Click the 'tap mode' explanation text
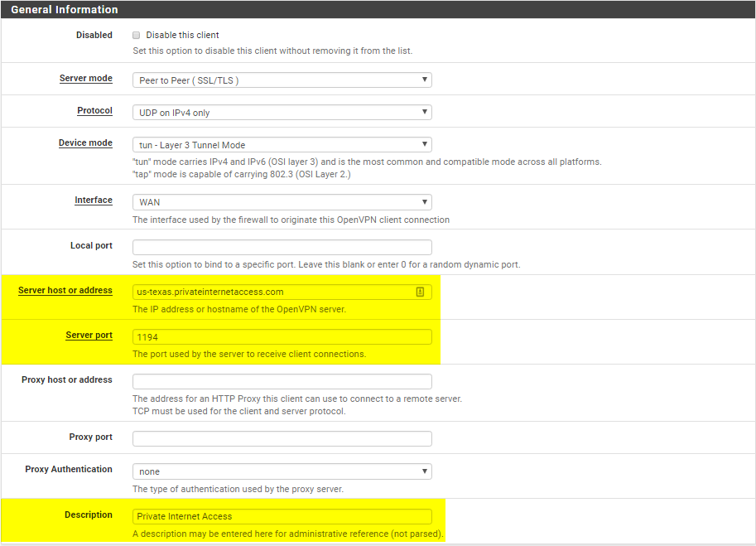The height and width of the screenshot is (546, 756). pos(242,174)
